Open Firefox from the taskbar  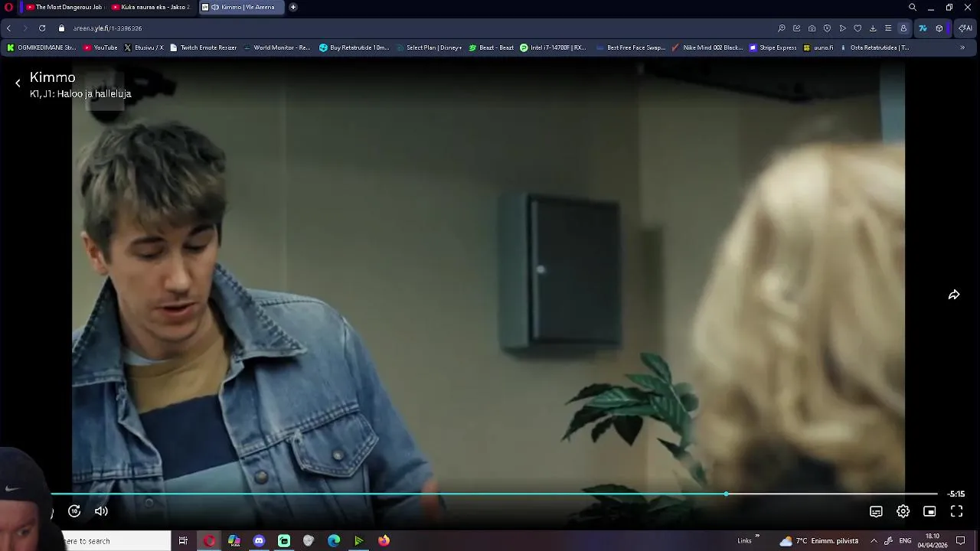pos(384,541)
